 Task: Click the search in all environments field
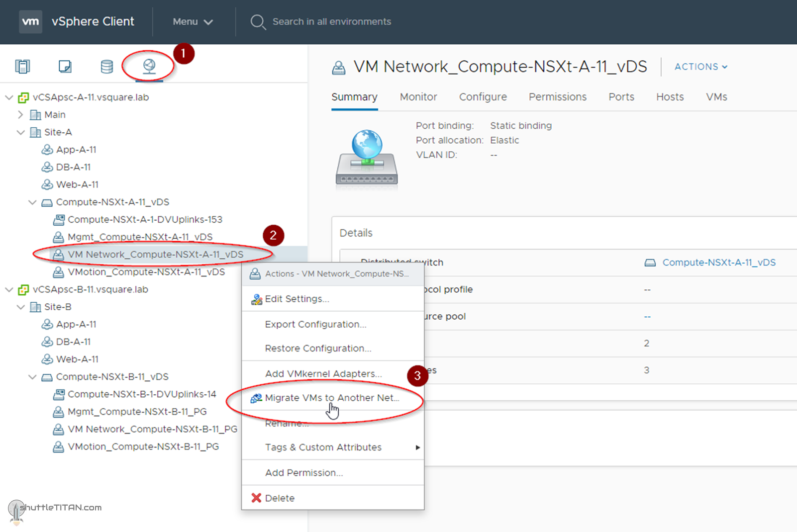[331, 22]
